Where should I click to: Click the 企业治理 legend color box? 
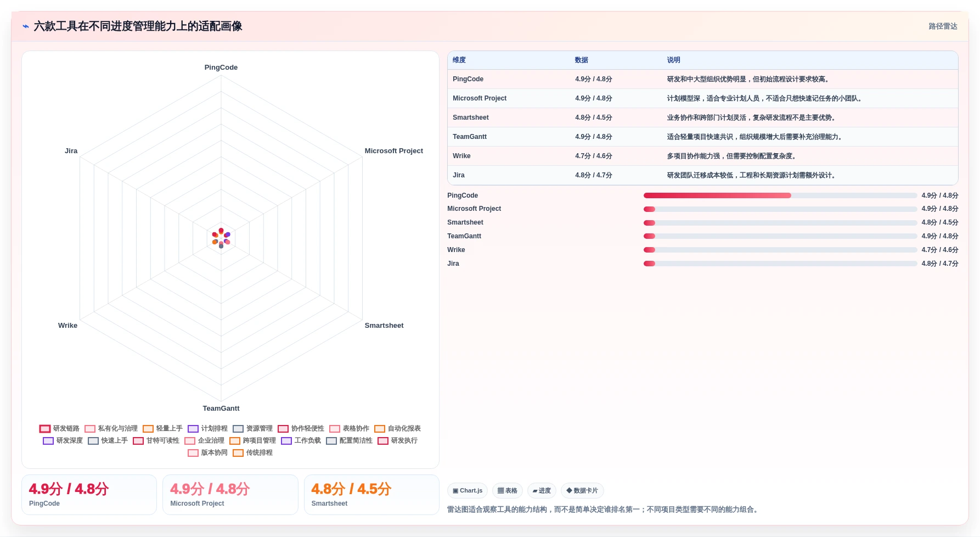click(190, 440)
